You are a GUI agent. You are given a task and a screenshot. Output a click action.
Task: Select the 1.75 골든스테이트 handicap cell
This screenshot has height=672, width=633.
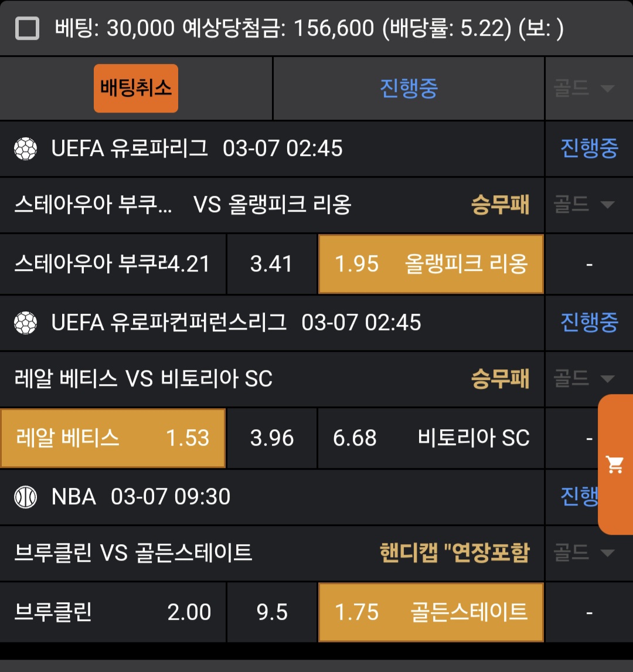click(431, 612)
